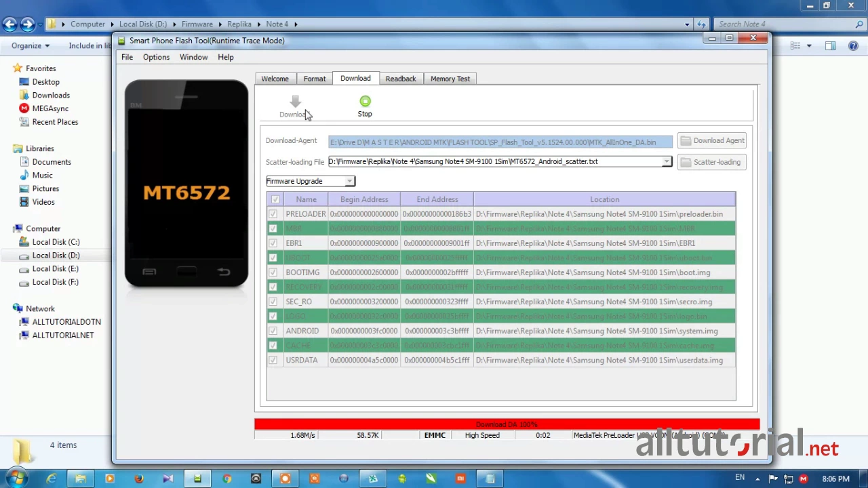The width and height of the screenshot is (868, 488).
Task: Click the Explorer help icon
Action: pyautogui.click(x=852, y=45)
